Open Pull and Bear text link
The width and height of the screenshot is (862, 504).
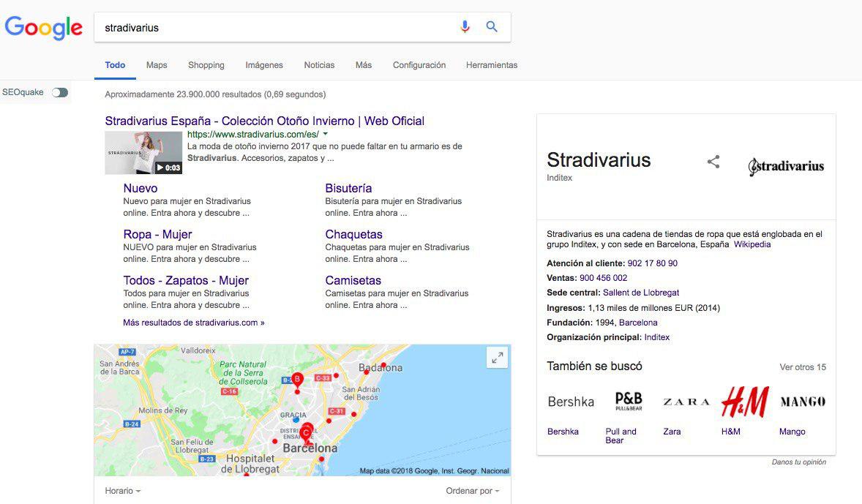[621, 436]
